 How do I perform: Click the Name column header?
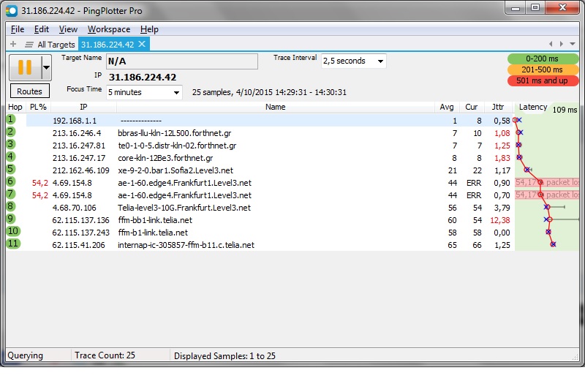coord(276,107)
